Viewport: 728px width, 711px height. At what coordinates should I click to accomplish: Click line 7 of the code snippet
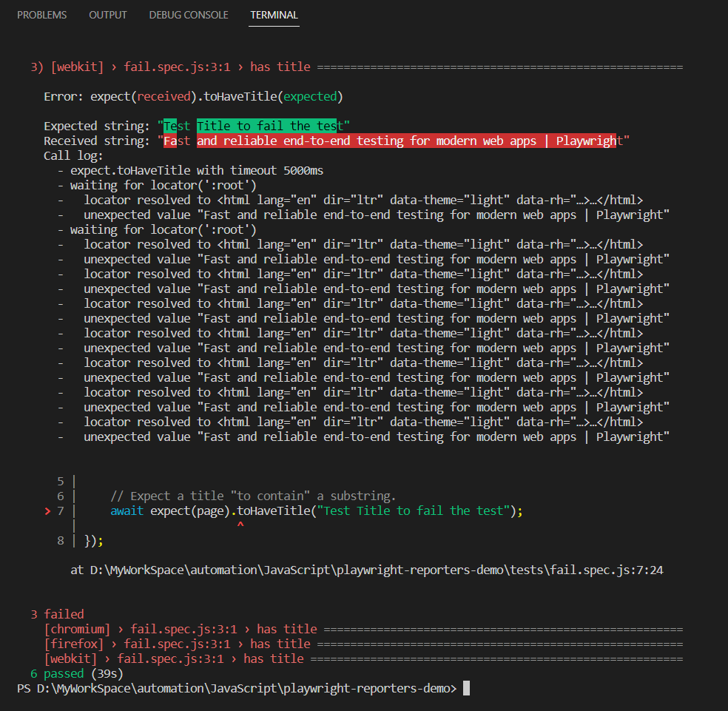(296, 510)
